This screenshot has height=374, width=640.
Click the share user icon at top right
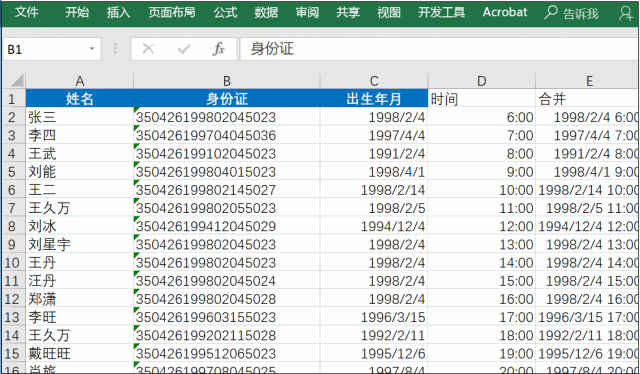[x=625, y=13]
